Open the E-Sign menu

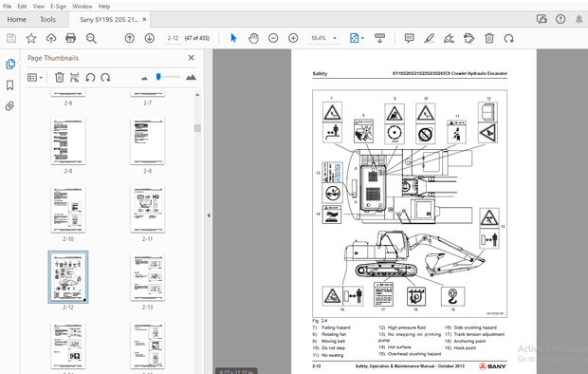click(58, 6)
